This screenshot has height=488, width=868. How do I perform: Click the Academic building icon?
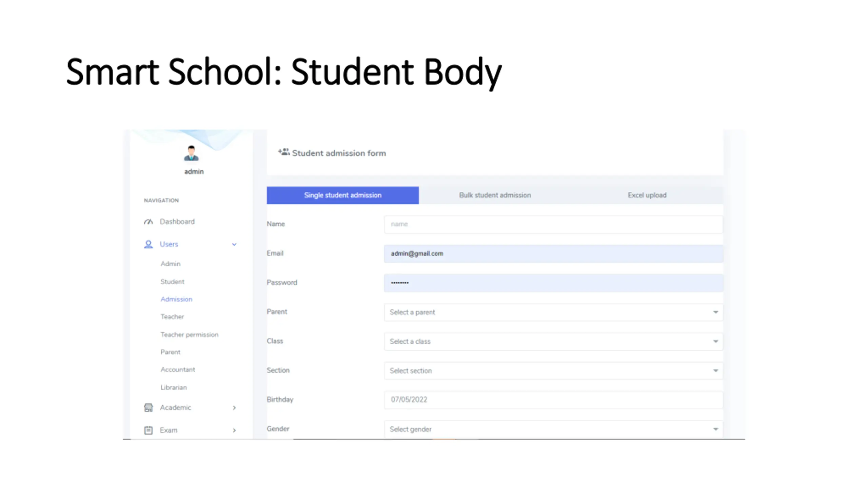148,407
